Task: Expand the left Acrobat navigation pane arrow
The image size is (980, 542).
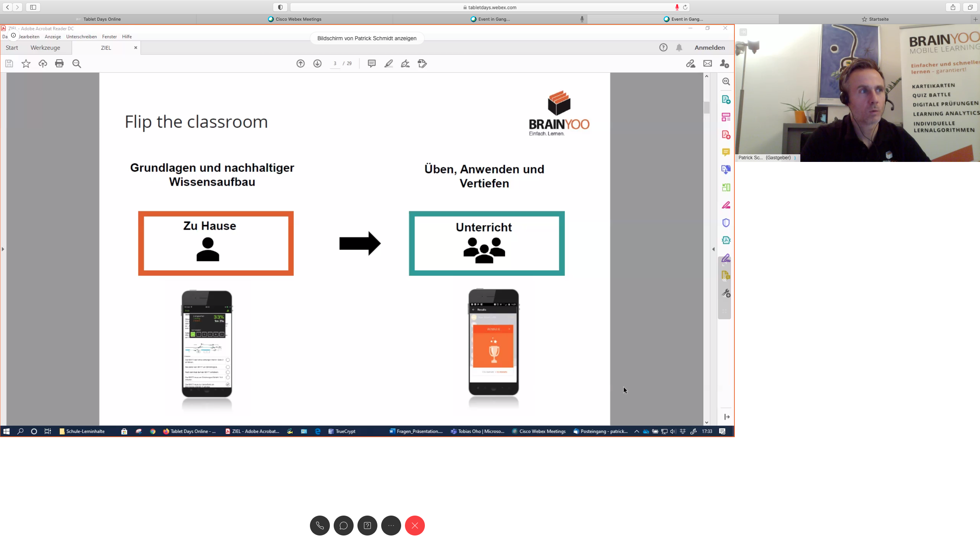Action: click(3, 249)
